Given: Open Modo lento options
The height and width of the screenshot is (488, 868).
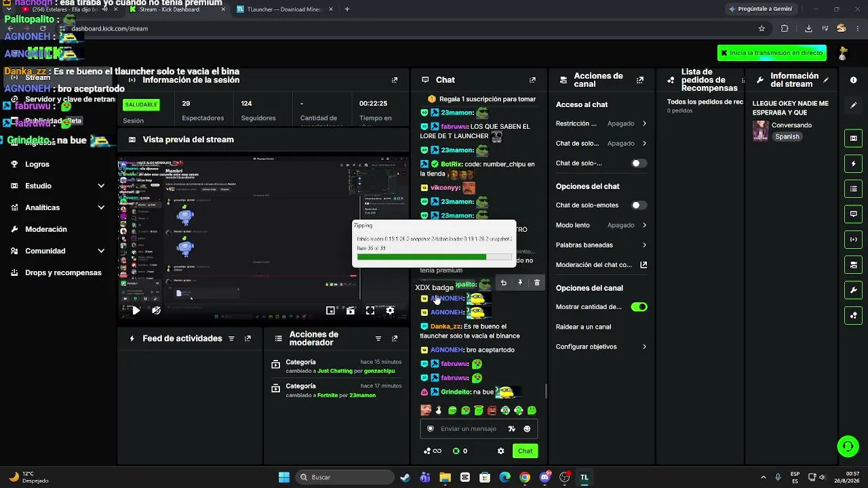Looking at the screenshot, I should (601, 225).
